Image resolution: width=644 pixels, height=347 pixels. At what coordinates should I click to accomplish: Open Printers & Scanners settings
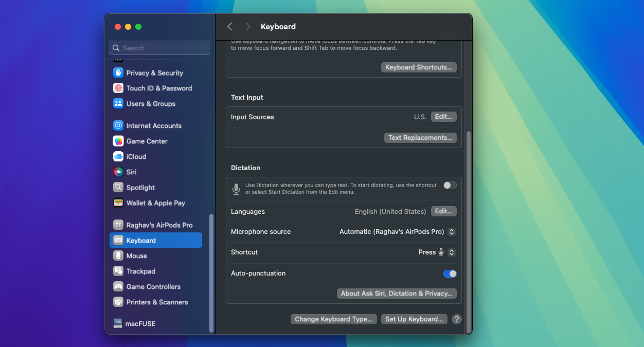118,302
